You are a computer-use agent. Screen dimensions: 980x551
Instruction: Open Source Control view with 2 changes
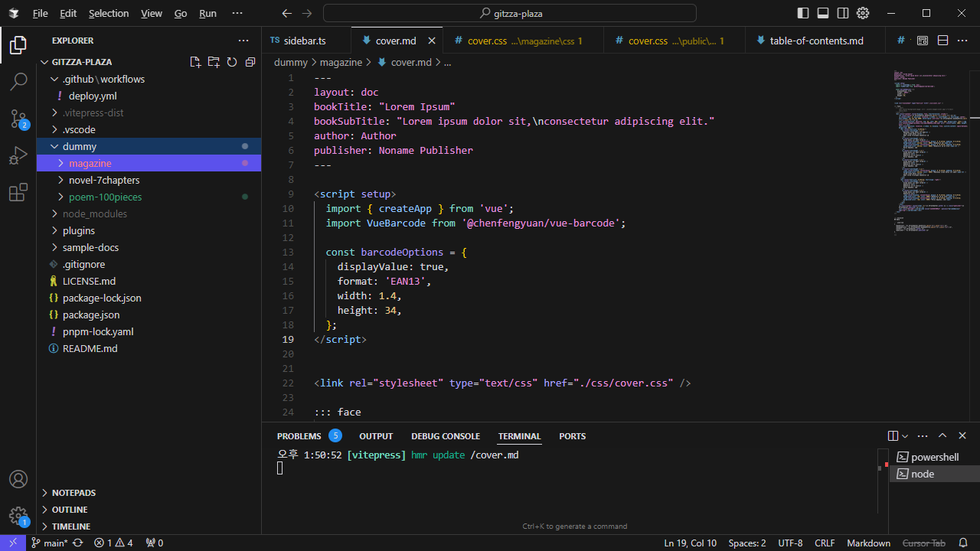pyautogui.click(x=18, y=119)
